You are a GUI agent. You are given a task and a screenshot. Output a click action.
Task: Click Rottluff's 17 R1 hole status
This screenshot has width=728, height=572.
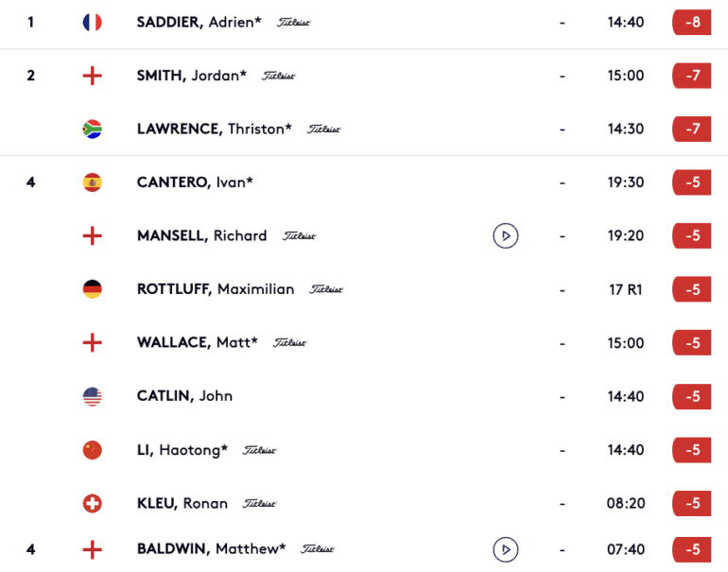click(x=625, y=289)
